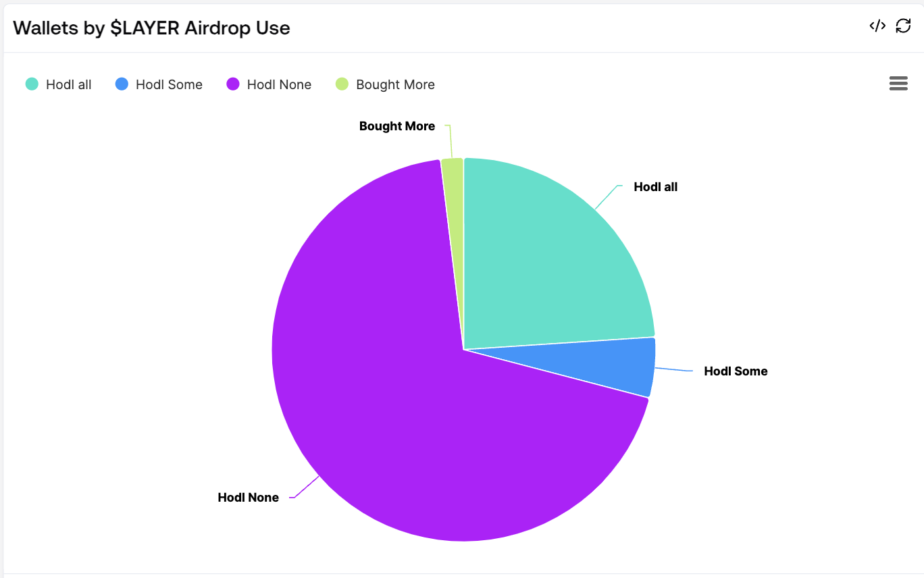
Task: Toggle Hodl all legend marker
Action: coord(32,84)
